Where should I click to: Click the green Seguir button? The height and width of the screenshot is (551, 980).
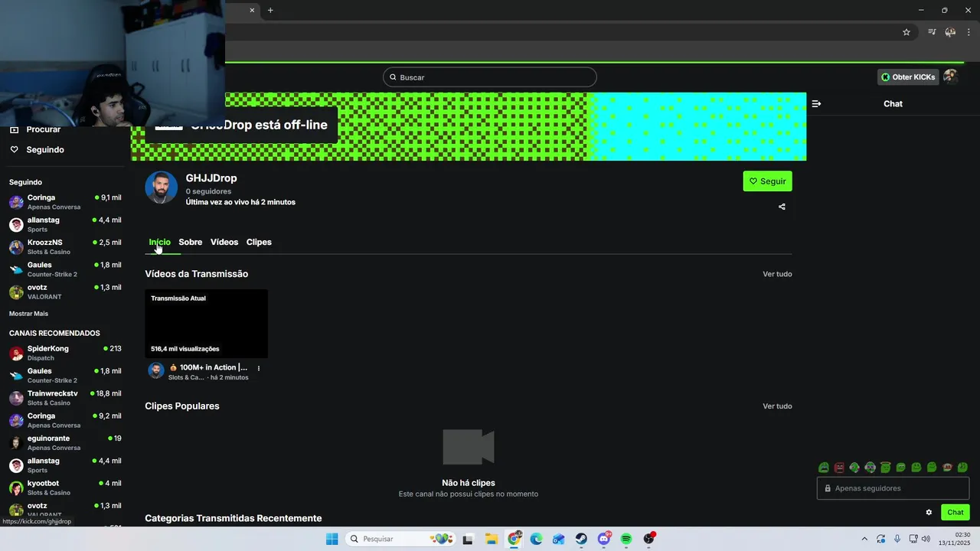click(x=767, y=181)
